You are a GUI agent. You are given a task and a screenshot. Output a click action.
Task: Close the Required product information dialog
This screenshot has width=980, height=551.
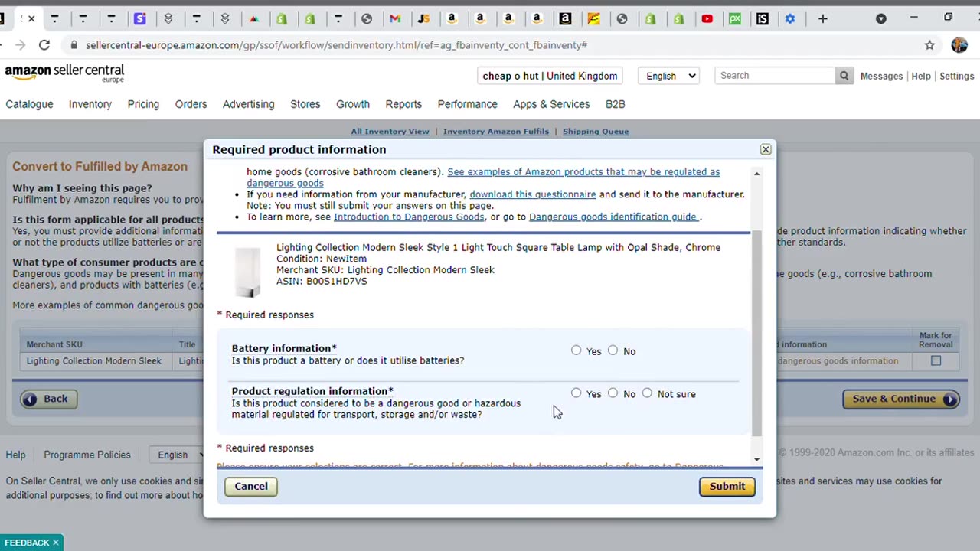[766, 149]
